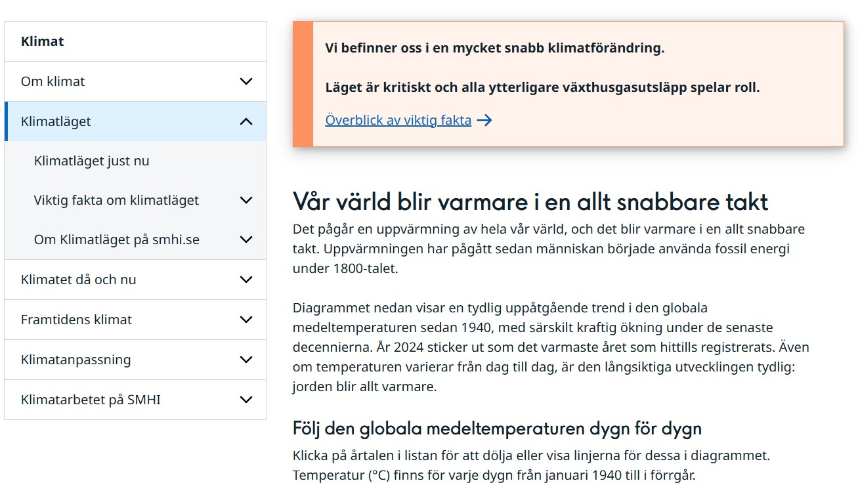Expand the Klimatarbetet på SMHI chevron
The height and width of the screenshot is (504, 858).
[246, 400]
